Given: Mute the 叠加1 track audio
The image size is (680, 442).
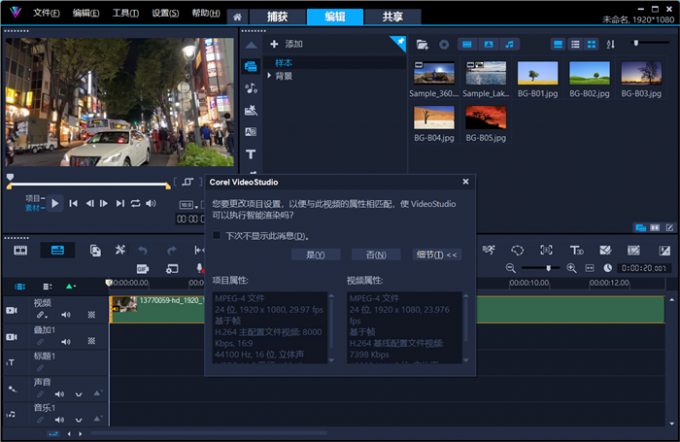Looking at the screenshot, I should coord(65,342).
